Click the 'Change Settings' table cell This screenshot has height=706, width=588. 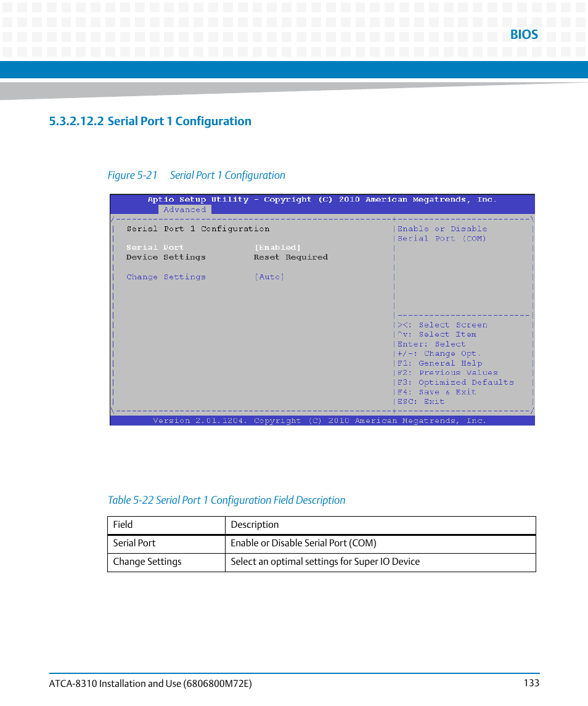pos(166,562)
